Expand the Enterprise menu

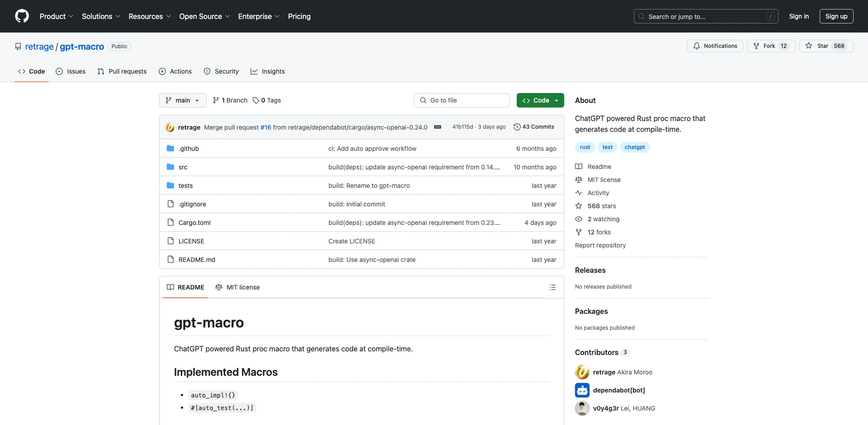[259, 16]
